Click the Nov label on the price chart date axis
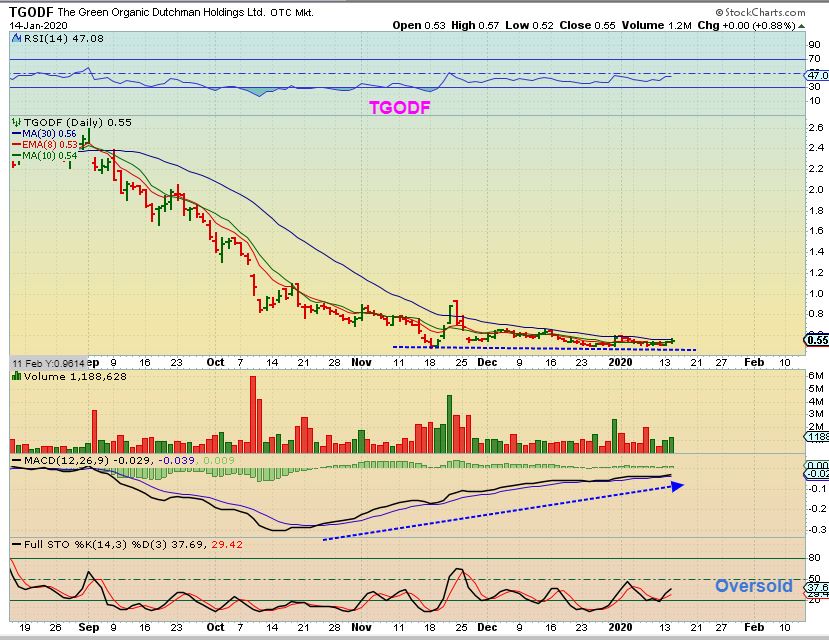This screenshot has width=829, height=640. tap(361, 362)
